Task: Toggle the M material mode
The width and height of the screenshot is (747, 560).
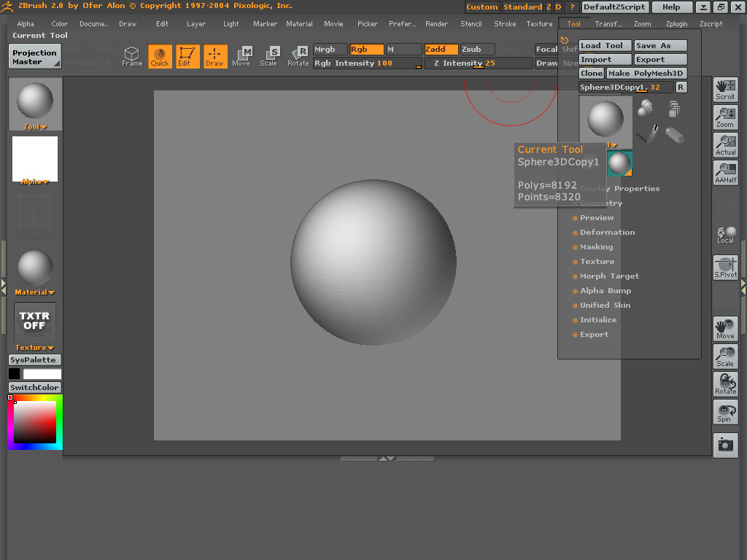Action: pos(403,50)
